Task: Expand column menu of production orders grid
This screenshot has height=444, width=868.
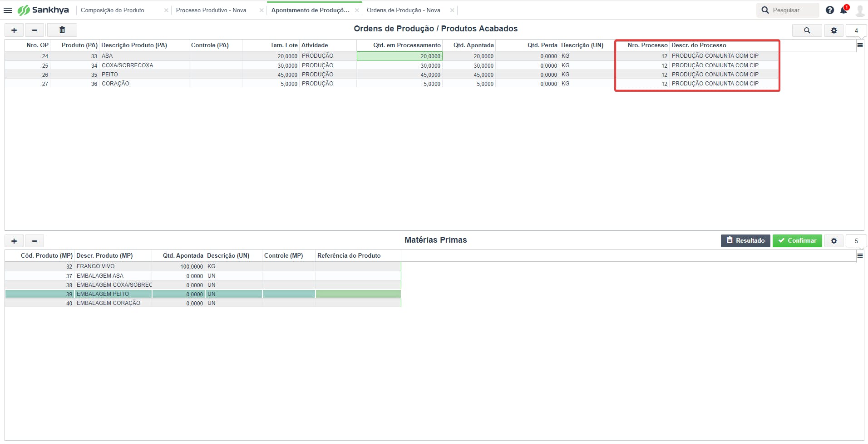Action: point(860,45)
